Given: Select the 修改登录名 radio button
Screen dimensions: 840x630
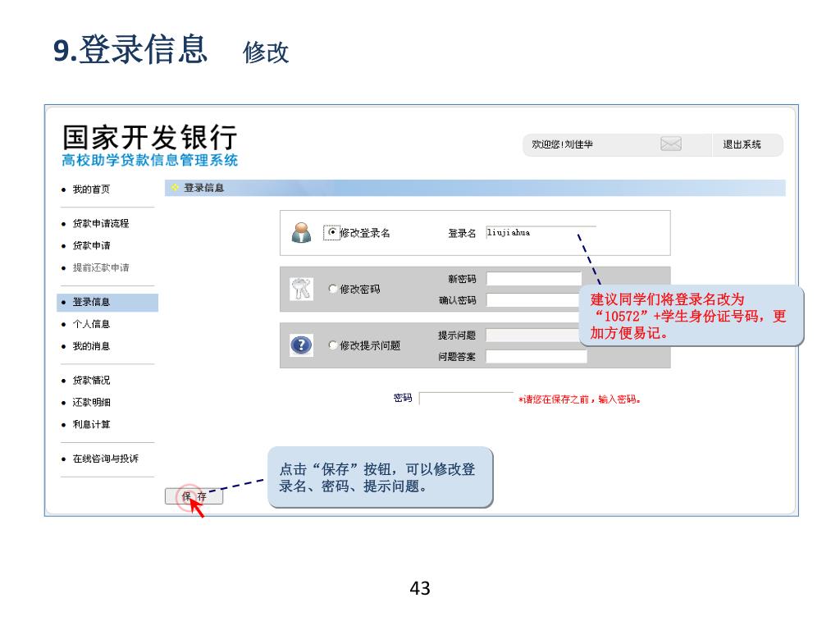Looking at the screenshot, I should pyautogui.click(x=332, y=232).
